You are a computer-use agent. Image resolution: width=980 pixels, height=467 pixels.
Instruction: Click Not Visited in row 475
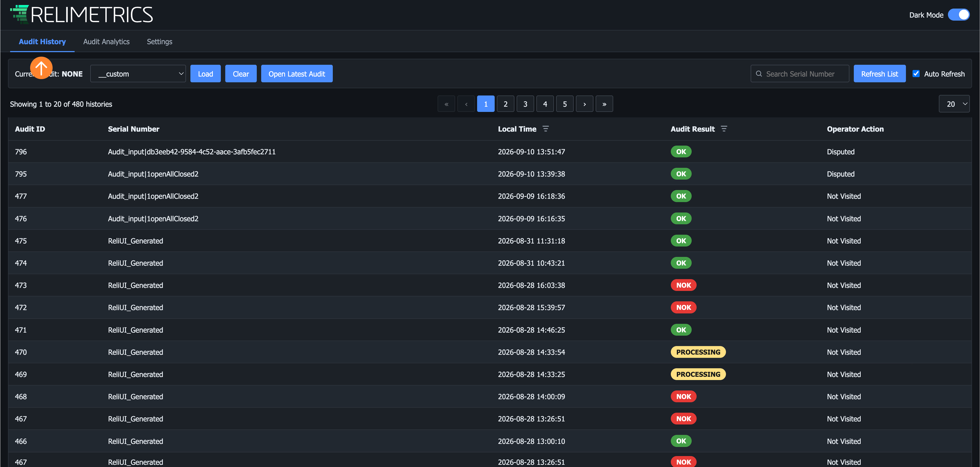tap(844, 241)
